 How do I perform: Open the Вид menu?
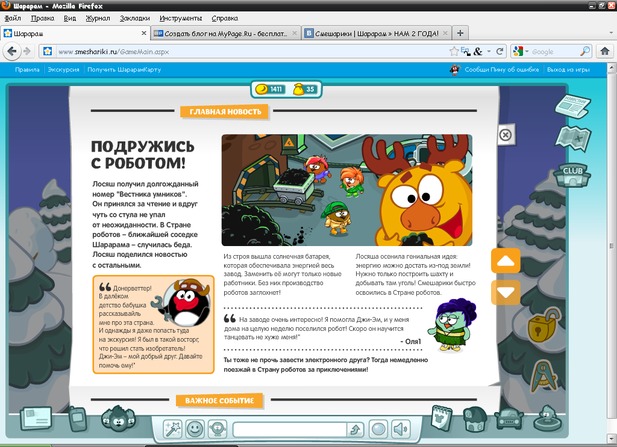[70, 18]
